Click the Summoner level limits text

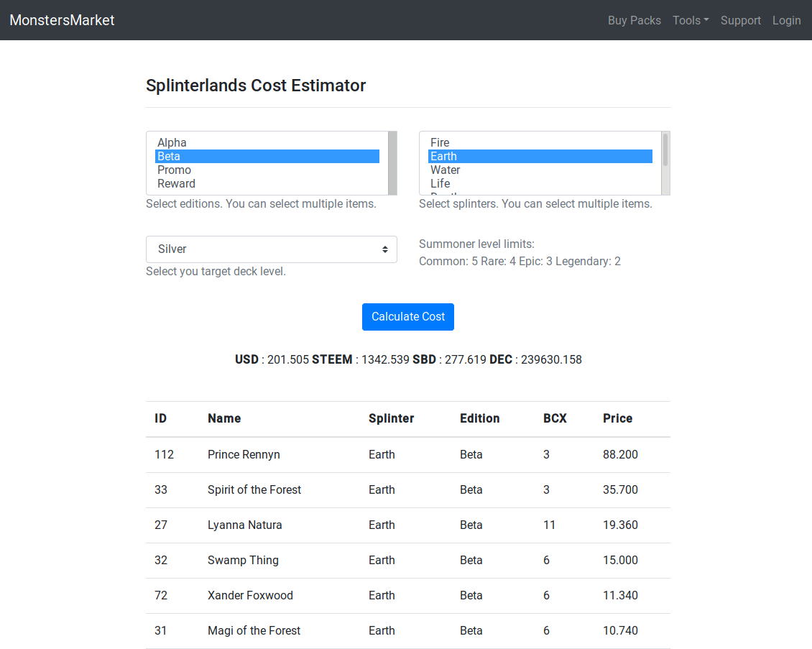[476, 244]
